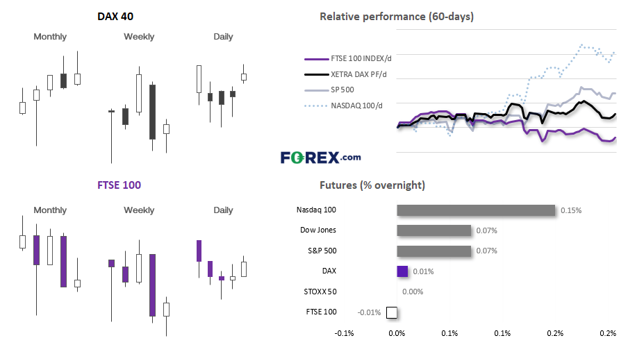
Task: Select the FTSE 100 INDEX/d legend line
Action: (x=348, y=59)
